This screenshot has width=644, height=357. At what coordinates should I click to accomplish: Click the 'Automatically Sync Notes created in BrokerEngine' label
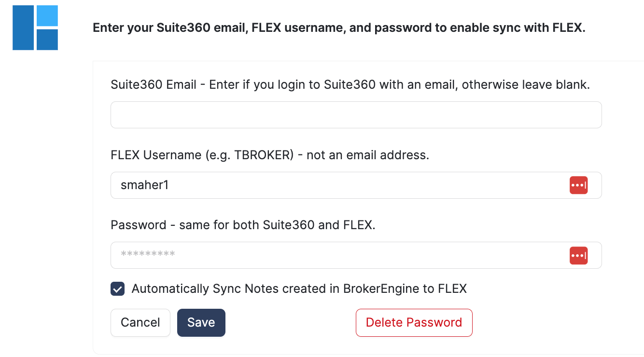coord(299,289)
